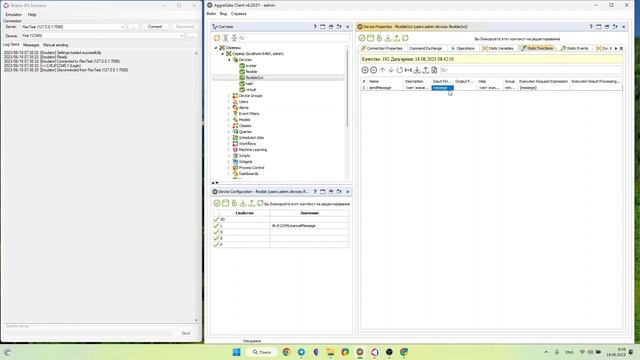Select the FlexibleOut device in tree
Viewport: 640px width, 360px height.
click(254, 78)
